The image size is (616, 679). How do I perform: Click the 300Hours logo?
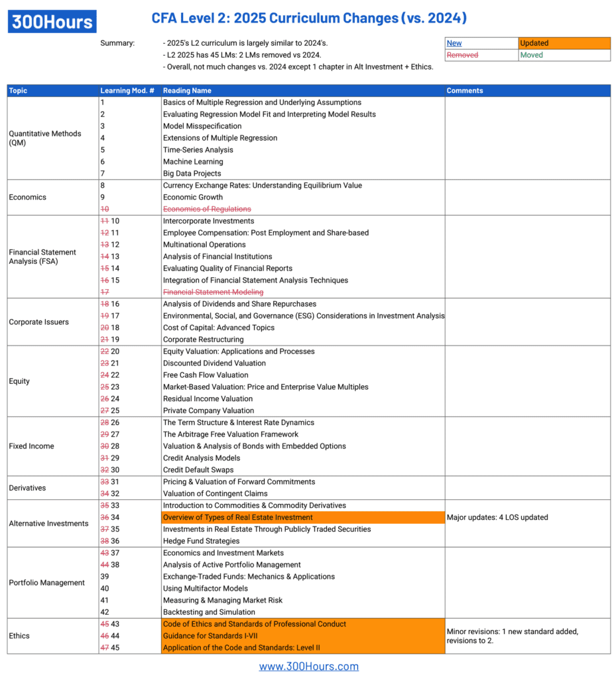(x=52, y=21)
